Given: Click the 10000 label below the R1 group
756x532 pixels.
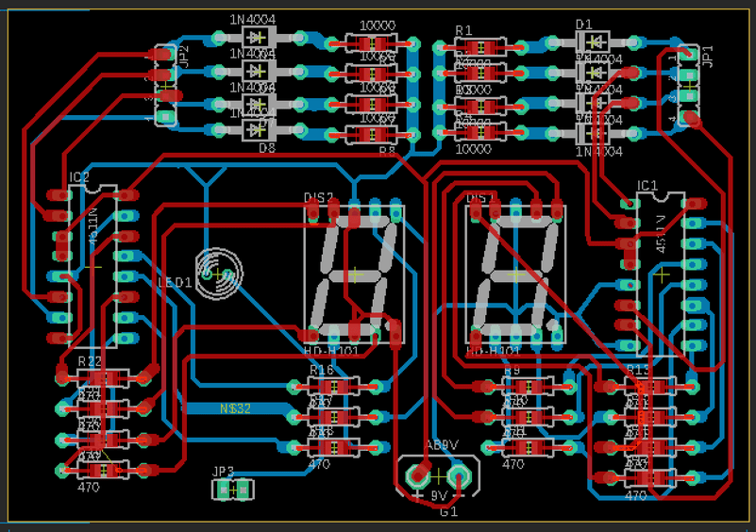Looking at the screenshot, I should point(474,150).
